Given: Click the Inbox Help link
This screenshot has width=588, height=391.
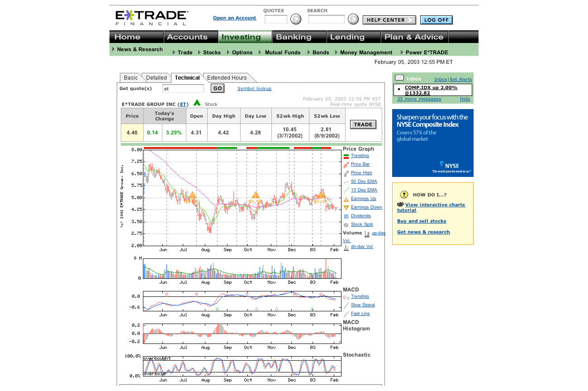Looking at the screenshot, I should [465, 99].
